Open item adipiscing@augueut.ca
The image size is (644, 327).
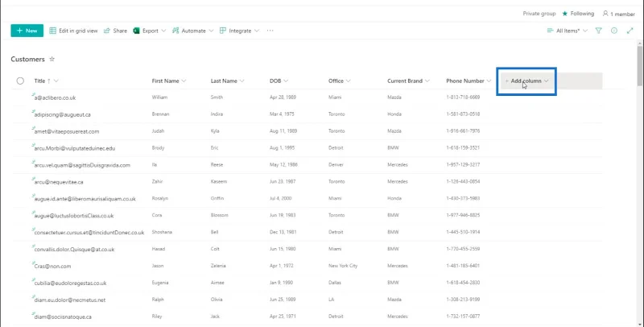click(x=63, y=114)
